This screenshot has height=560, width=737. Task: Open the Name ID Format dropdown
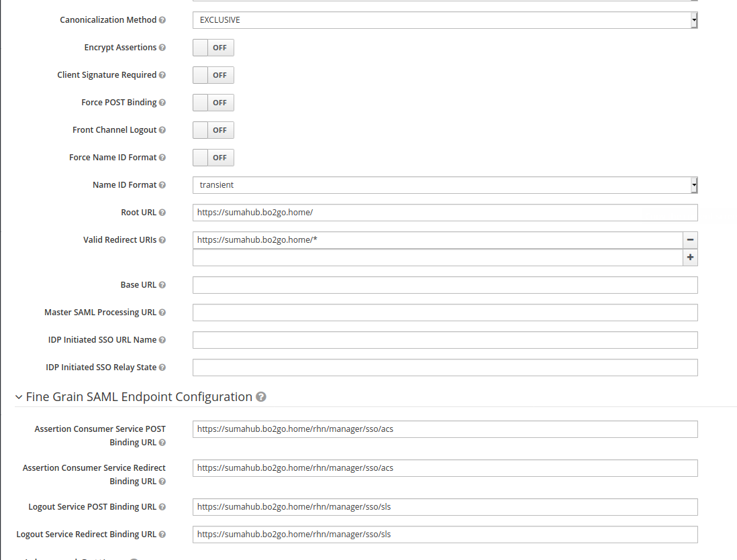[x=444, y=185]
